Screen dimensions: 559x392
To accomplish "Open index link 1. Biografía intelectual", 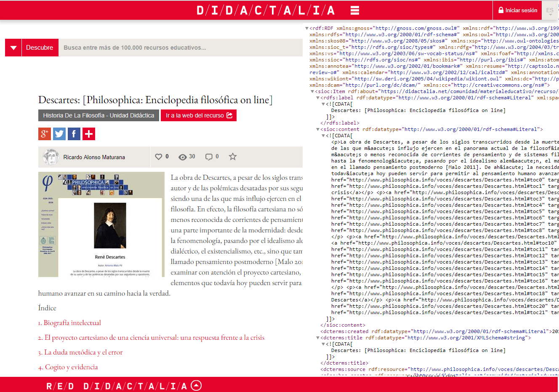I will click(69, 323).
